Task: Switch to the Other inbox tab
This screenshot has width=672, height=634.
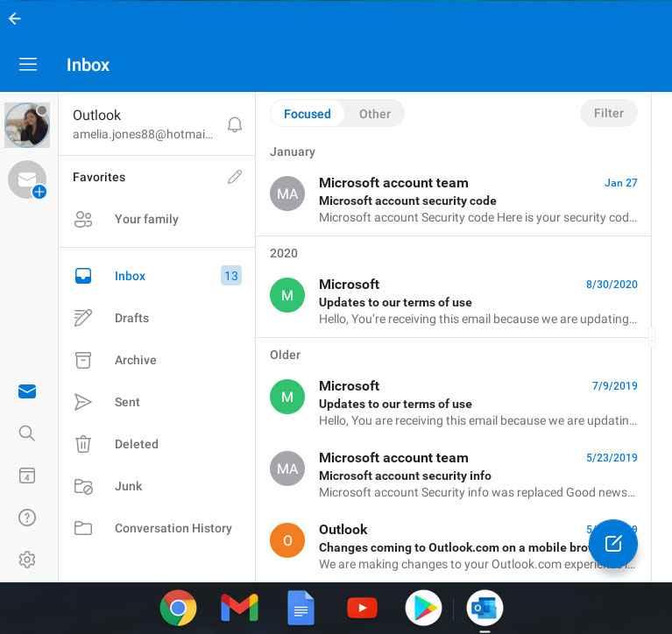Action: [375, 114]
